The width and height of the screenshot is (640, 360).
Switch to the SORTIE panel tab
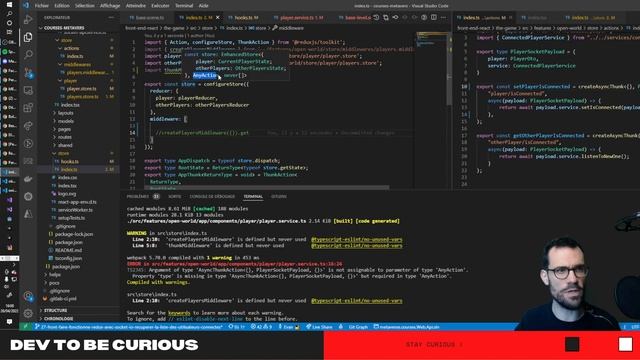click(x=175, y=197)
